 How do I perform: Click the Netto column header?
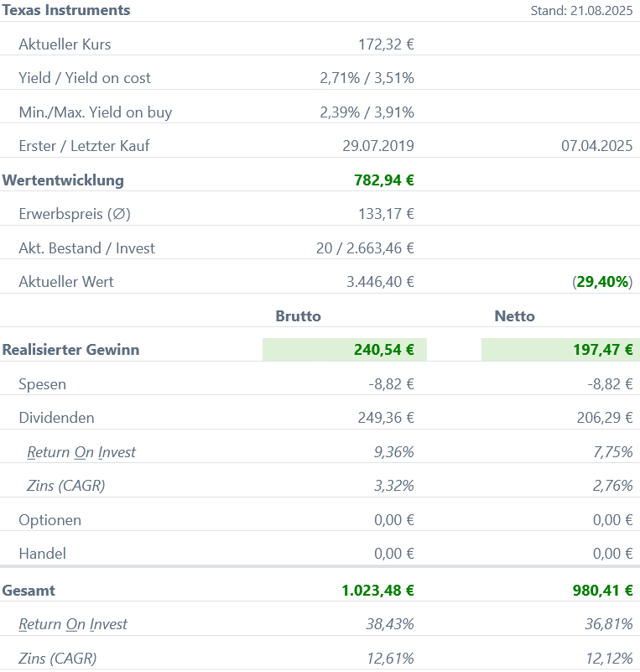click(514, 316)
